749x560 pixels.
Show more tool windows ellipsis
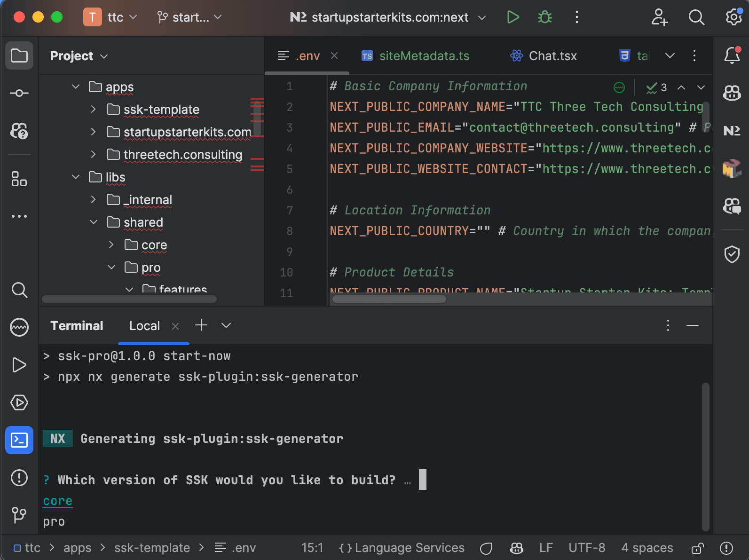point(19,216)
